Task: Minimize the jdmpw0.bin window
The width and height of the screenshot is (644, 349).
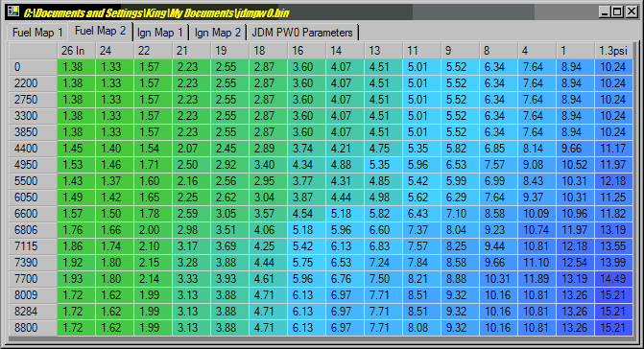Action: point(604,12)
